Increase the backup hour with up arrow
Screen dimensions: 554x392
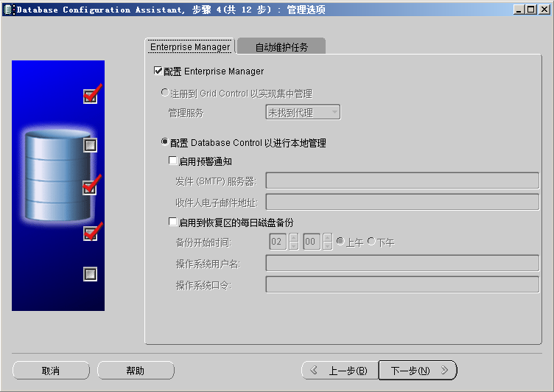coord(294,237)
